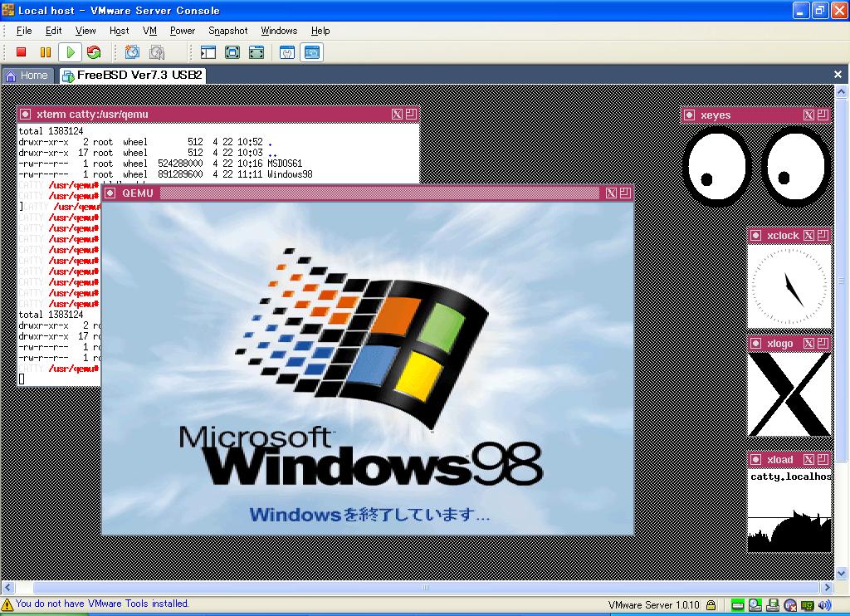
Task: Switch to the Home tab
Action: [x=27, y=76]
